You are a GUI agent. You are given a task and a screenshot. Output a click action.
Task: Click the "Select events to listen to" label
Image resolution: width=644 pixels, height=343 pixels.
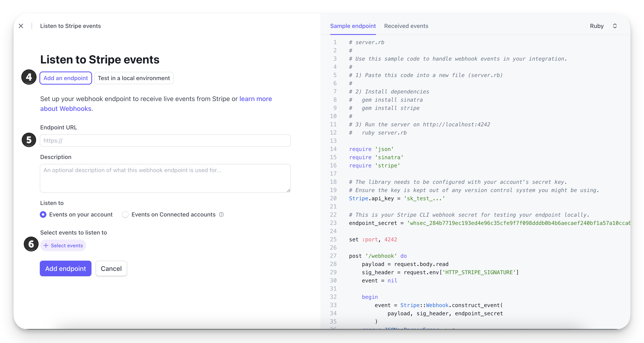click(73, 233)
